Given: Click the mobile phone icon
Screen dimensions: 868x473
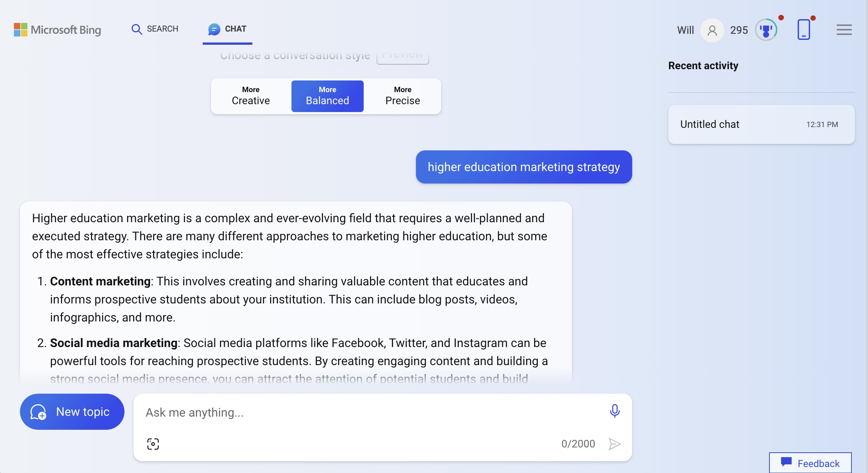Looking at the screenshot, I should click(804, 30).
